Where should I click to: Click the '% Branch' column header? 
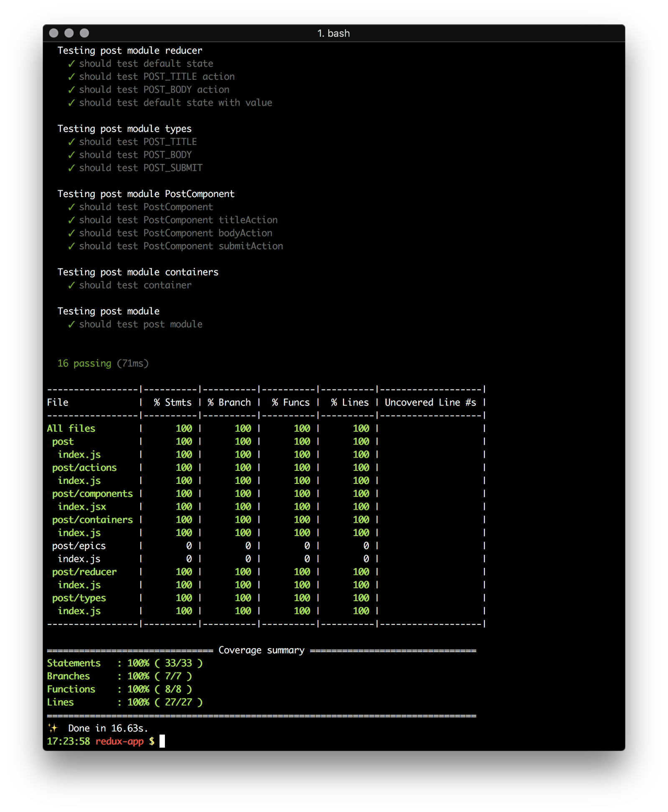pos(229,402)
